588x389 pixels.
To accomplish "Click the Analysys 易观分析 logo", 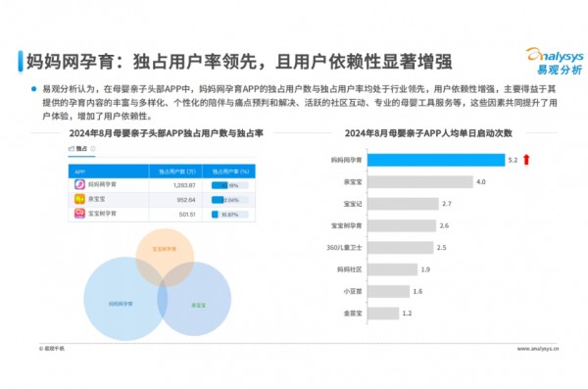I will pos(555,61).
